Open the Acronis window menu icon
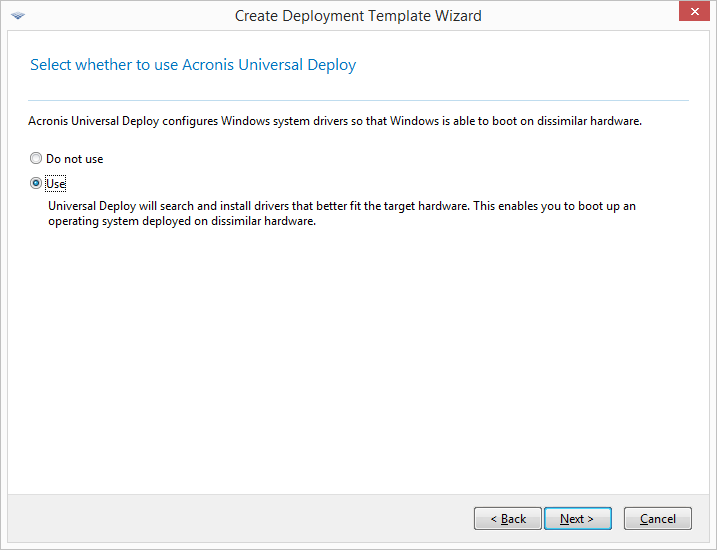Screen dimensions: 717x550 (18, 16)
